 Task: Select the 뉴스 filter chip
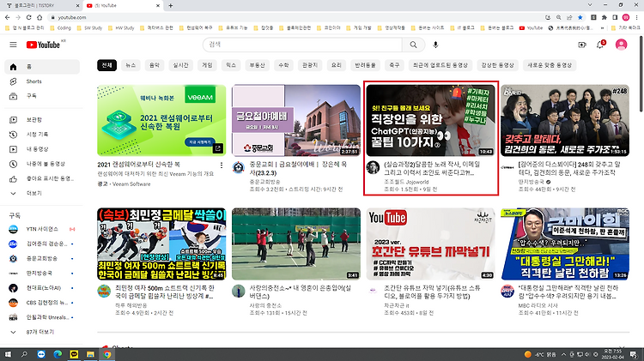pos(131,65)
